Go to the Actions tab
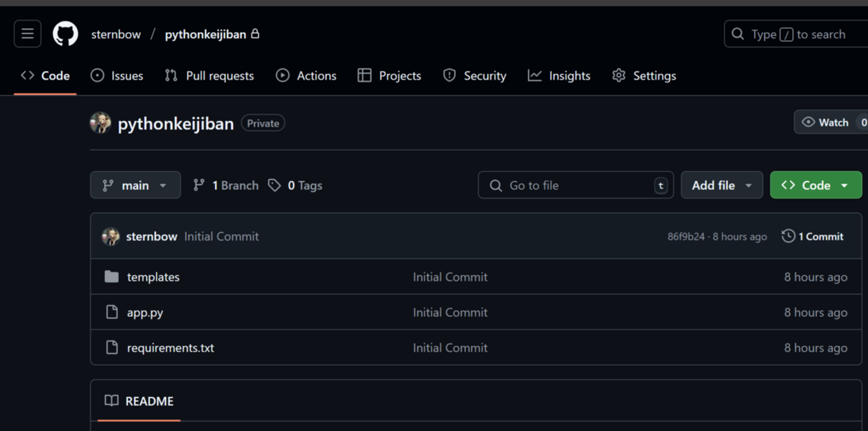868x431 pixels. coord(306,76)
